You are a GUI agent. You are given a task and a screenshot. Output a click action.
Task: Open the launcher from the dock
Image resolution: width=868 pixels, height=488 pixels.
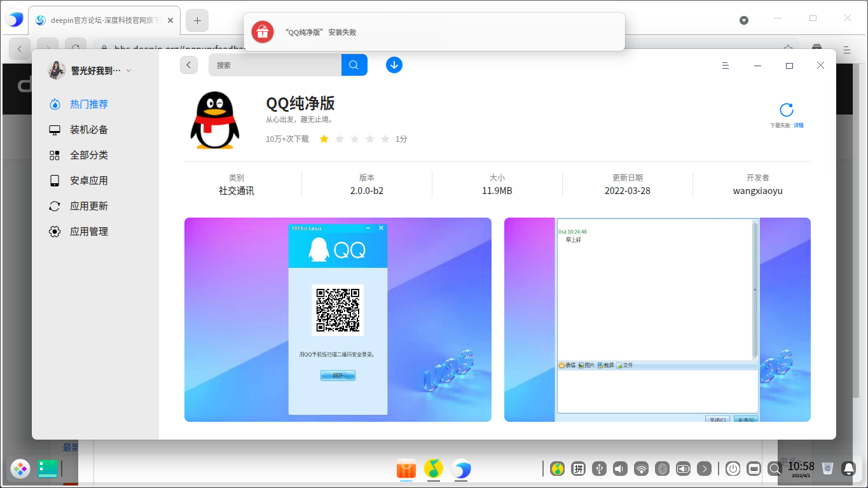(20, 470)
